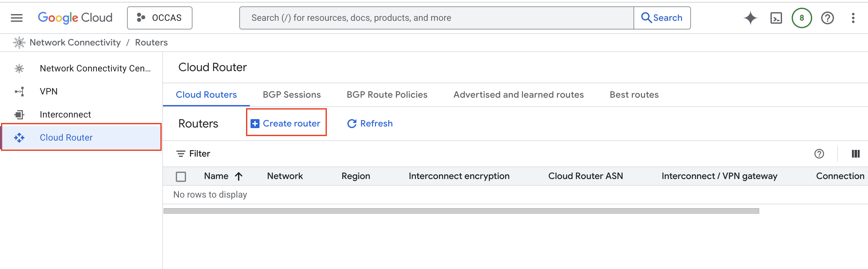Open the Best routes tab
This screenshot has width=868, height=269.
click(x=634, y=95)
